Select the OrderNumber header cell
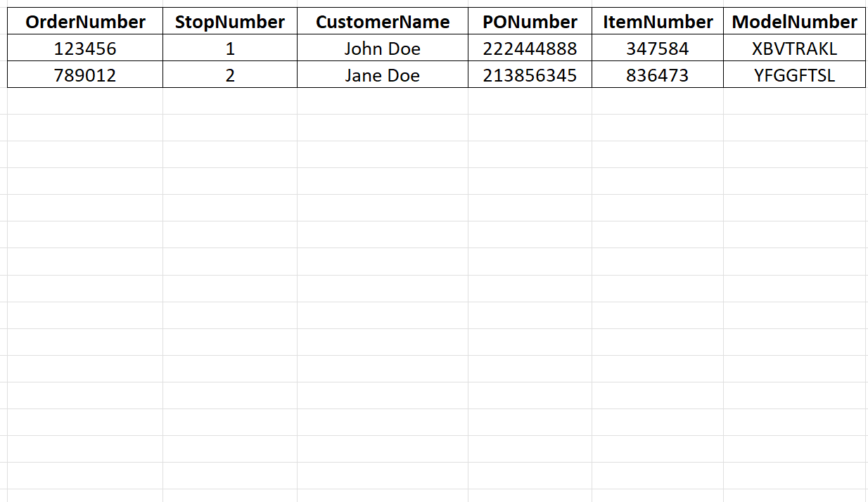Screen dimensions: 868x502 [x=85, y=22]
